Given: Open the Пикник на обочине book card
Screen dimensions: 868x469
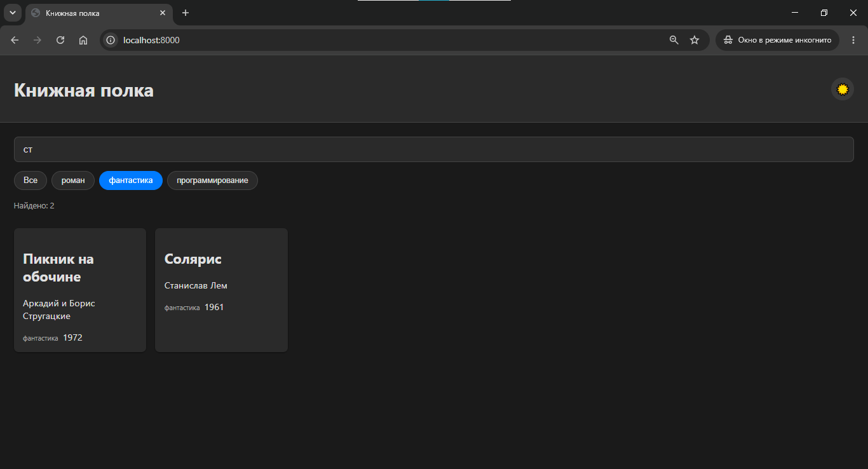Looking at the screenshot, I should [80, 290].
